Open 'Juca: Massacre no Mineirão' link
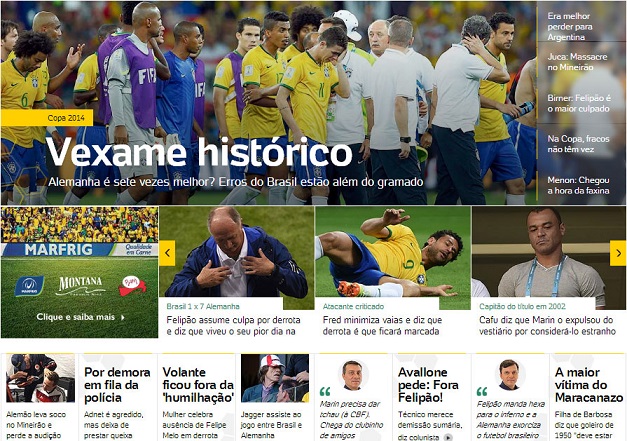Screen dimensions: 627x441 (577, 62)
